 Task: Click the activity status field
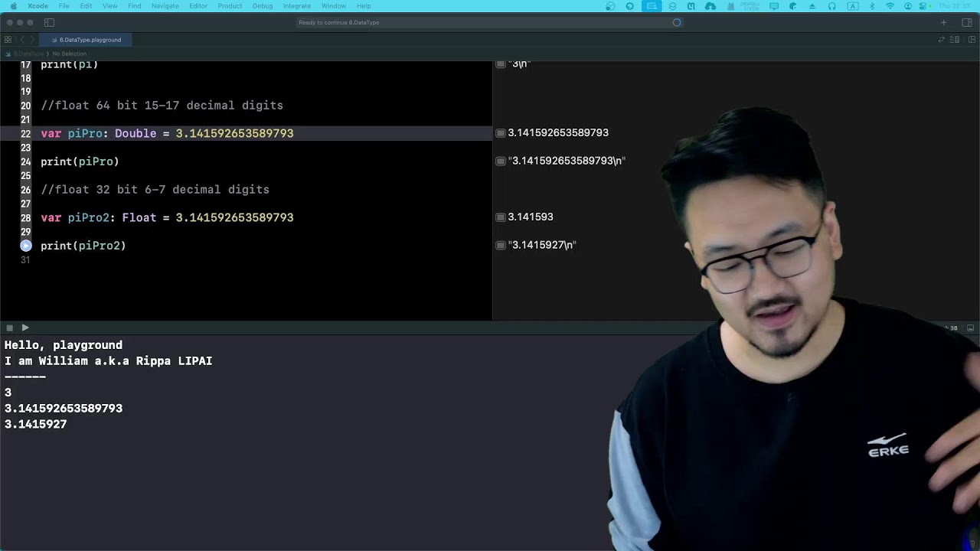pos(490,22)
